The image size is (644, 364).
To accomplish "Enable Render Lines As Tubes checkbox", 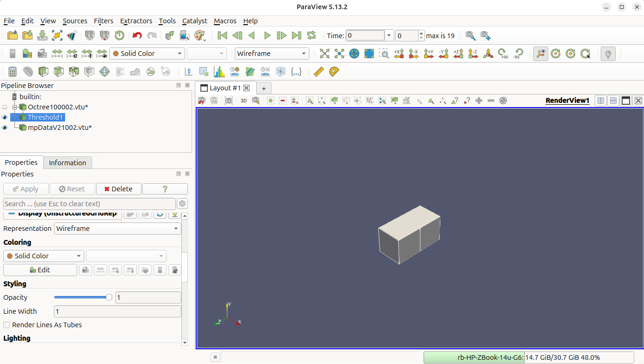I will click(x=7, y=325).
